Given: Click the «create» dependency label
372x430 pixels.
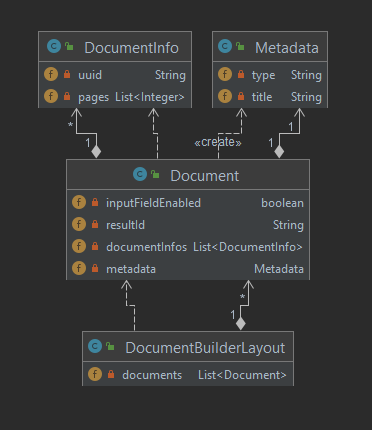Looking at the screenshot, I should point(218,142).
